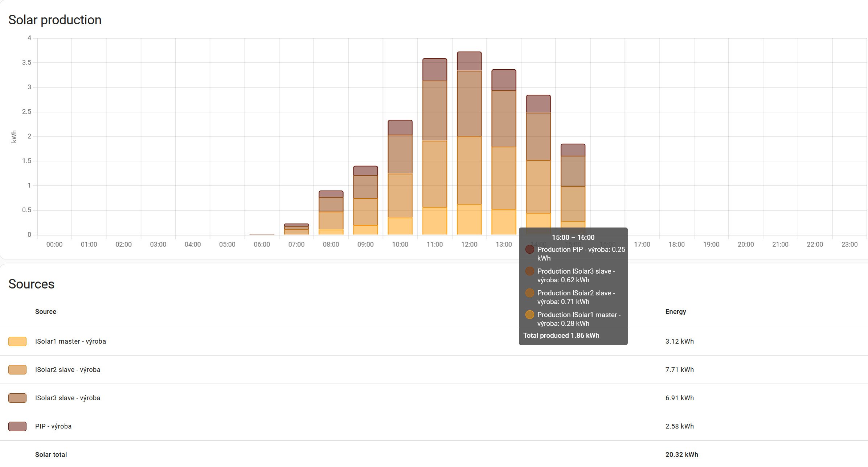Click the '03:00' x-axis label
Viewport: 868px width, 467px height.
[x=158, y=245]
